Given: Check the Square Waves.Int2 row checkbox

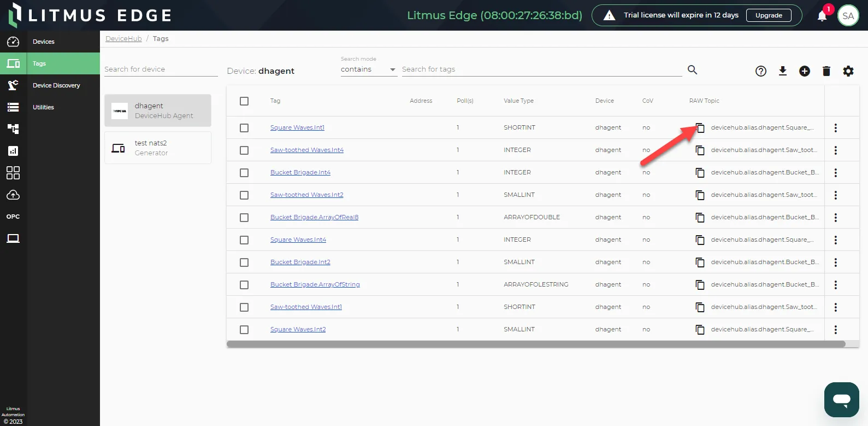Looking at the screenshot, I should [x=244, y=330].
